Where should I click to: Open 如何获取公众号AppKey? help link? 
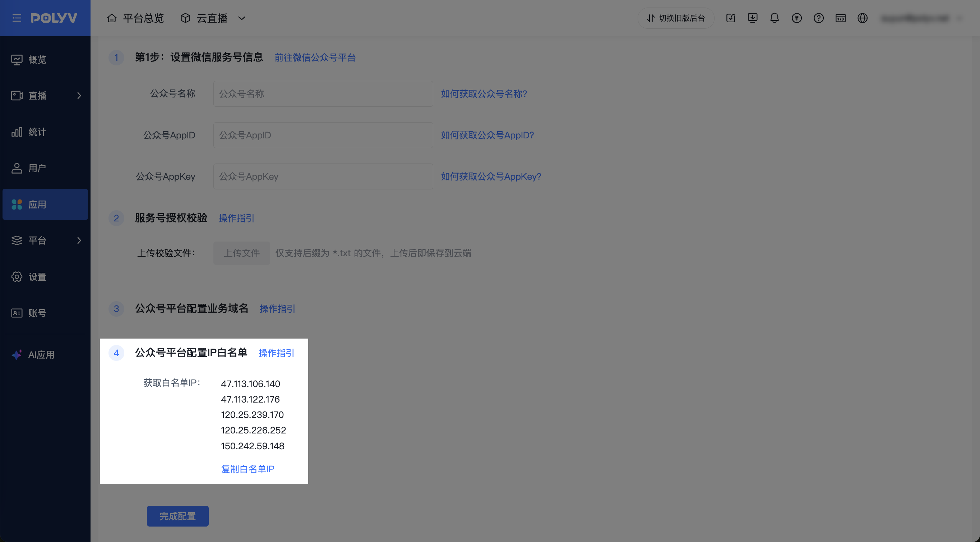pyautogui.click(x=491, y=176)
